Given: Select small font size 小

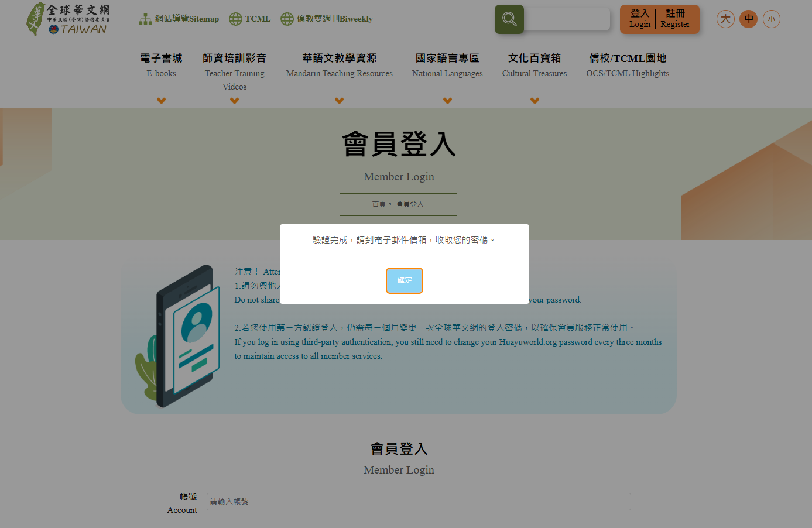Looking at the screenshot, I should coord(771,19).
